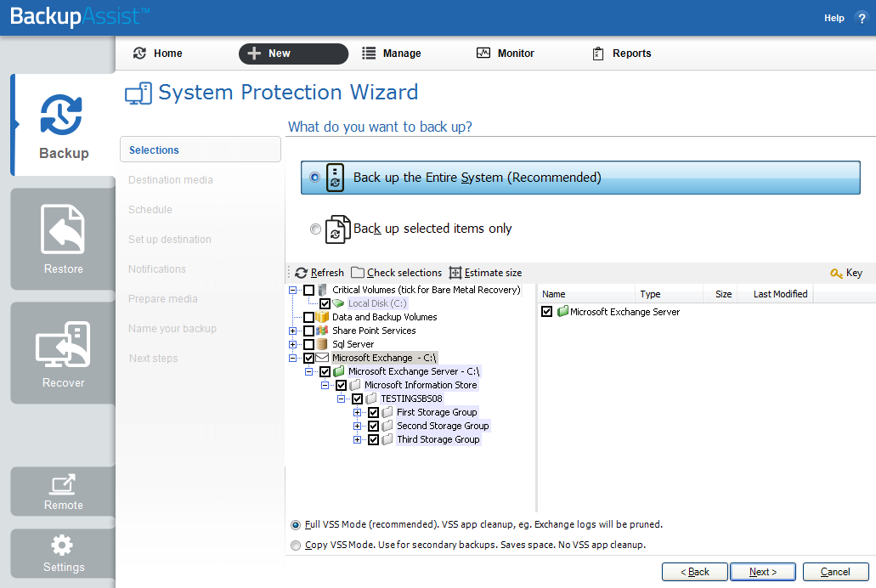The image size is (876, 588).
Task: Choose Copy VSS Mode radio option
Action: (296, 545)
